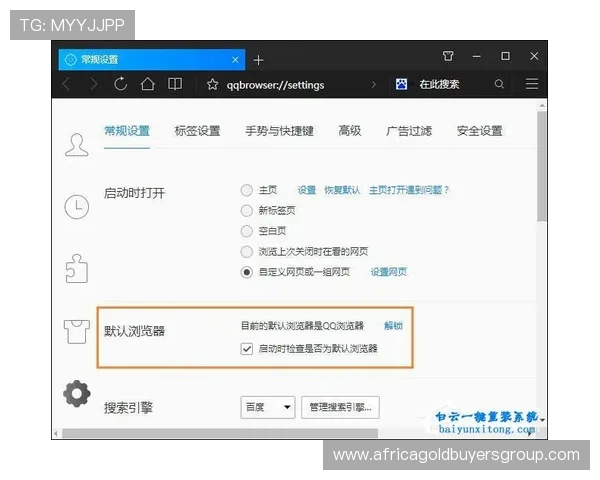
Task: Click the scroll-left arrow of horizontal scrollbar
Action: [x=56, y=433]
